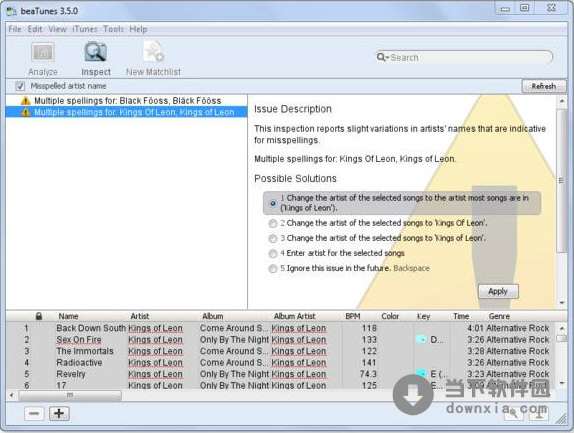This screenshot has width=574, height=433.
Task: Open the Tools menu
Action: [113, 29]
